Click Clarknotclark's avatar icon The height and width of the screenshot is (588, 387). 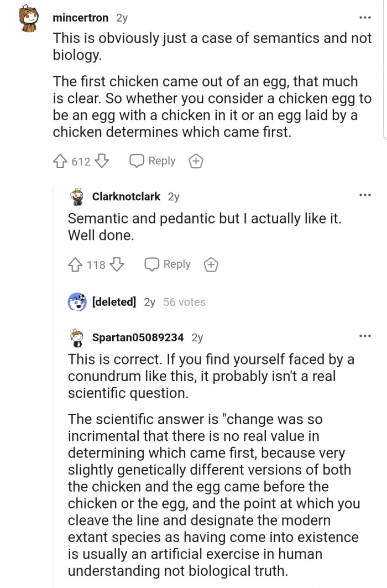click(x=77, y=196)
